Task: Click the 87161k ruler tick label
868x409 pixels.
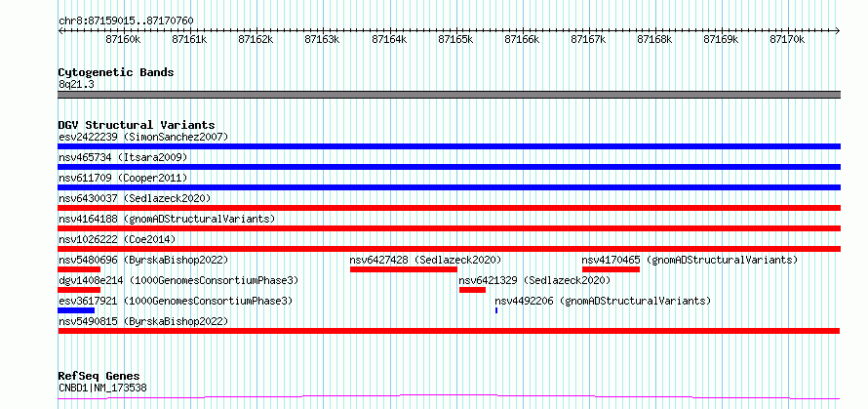Action: coord(189,40)
